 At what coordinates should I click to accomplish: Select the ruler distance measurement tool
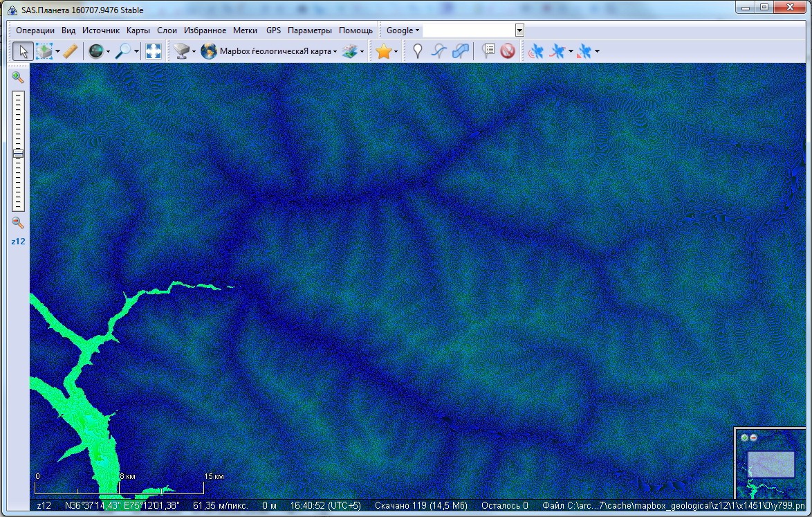pos(70,51)
